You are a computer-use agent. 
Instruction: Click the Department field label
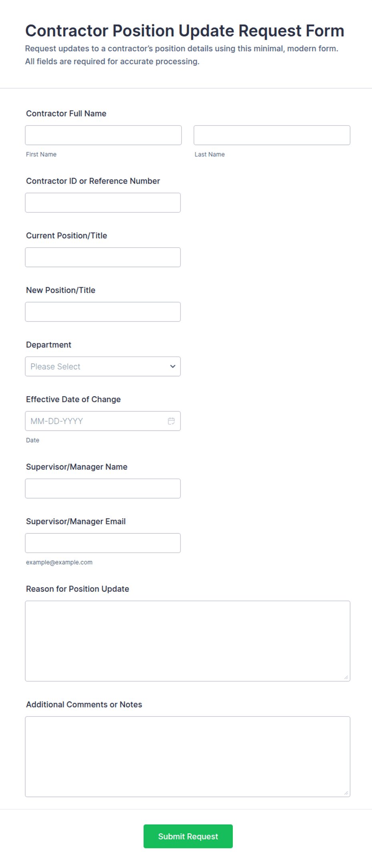[x=48, y=345]
